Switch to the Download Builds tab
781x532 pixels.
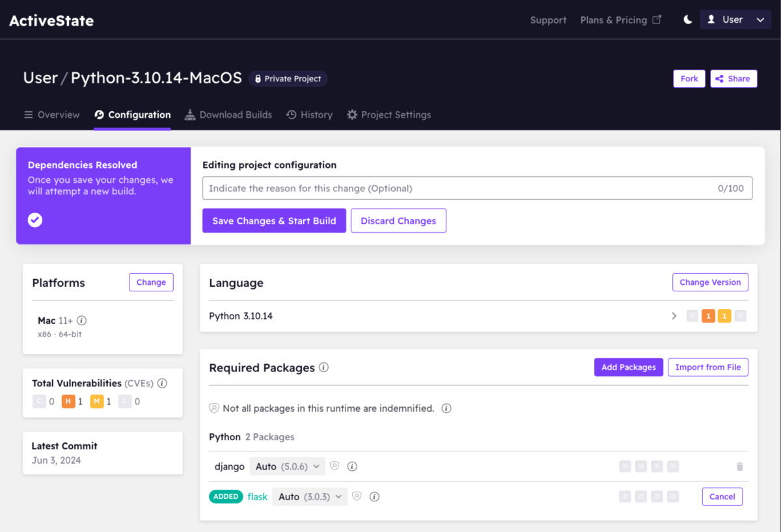228,114
